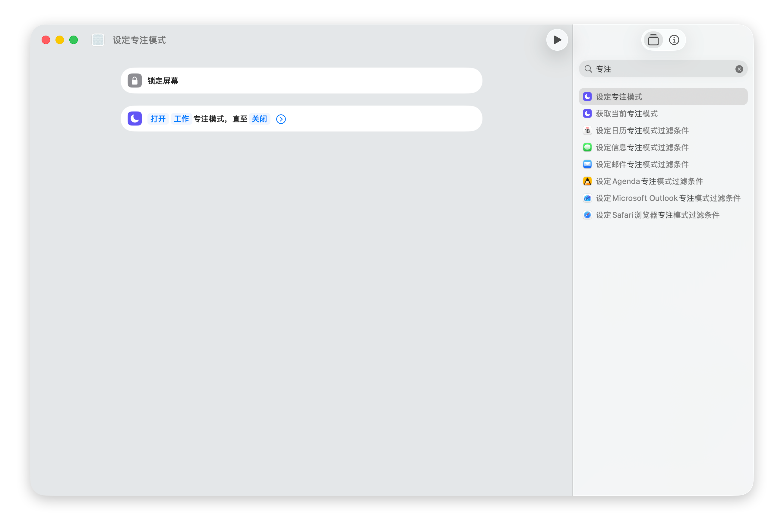Viewport: 784px width, 532px height.
Task: Select 获取当前专注模式 action
Action: coord(627,114)
